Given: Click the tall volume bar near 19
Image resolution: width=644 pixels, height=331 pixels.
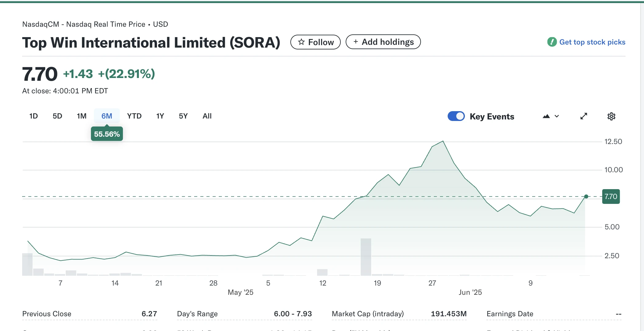Looking at the screenshot, I should [366, 257].
